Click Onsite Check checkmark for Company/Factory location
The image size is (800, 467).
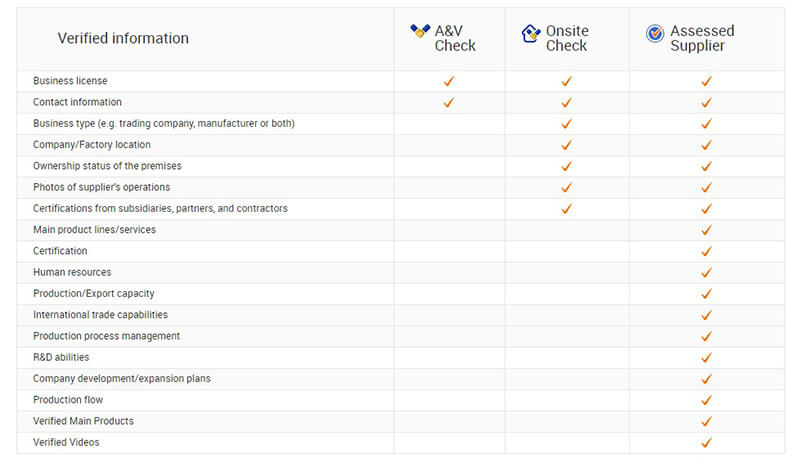click(x=566, y=145)
